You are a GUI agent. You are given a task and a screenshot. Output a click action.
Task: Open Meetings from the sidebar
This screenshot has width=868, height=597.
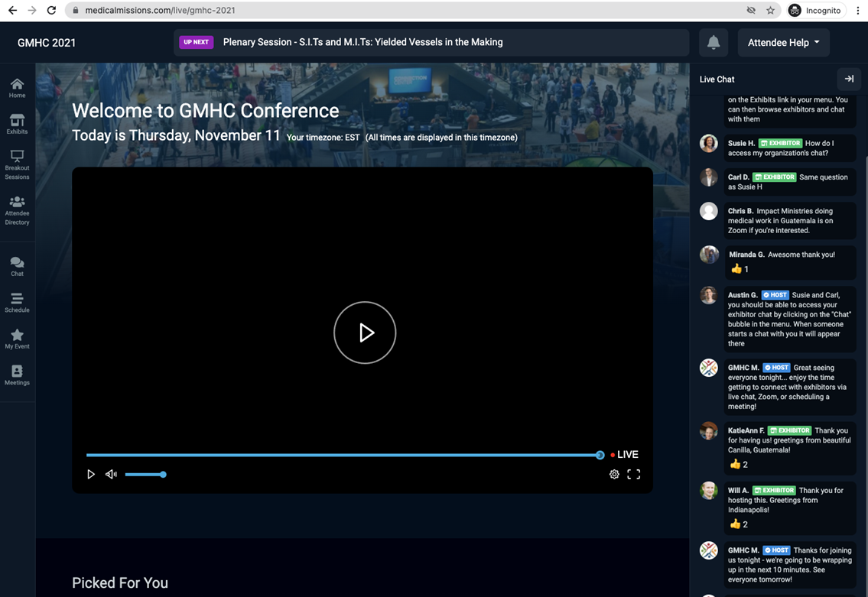click(17, 375)
